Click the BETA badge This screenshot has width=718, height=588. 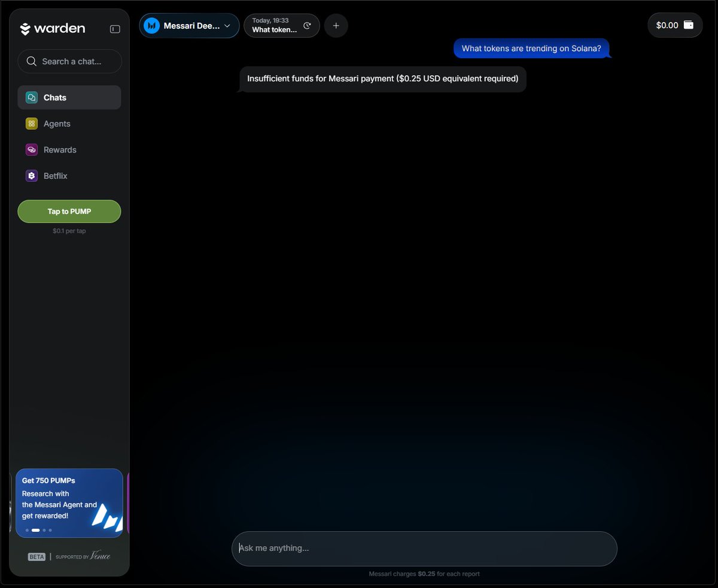(36, 556)
